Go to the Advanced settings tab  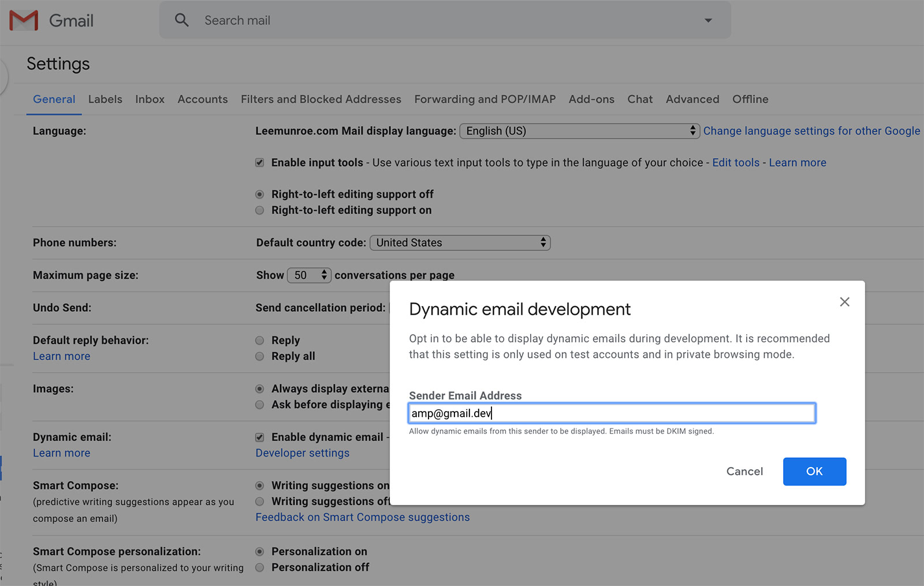(x=692, y=99)
